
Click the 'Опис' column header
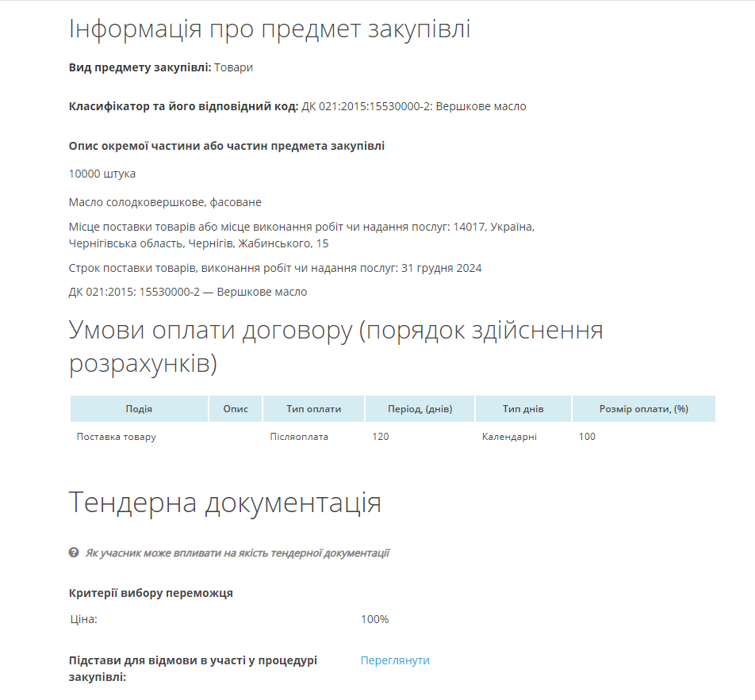[236, 409]
